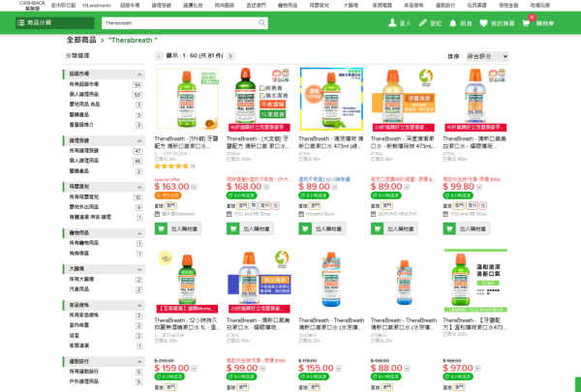This screenshot has width=581, height=392.
Task: Open the $163.00 product image with snail
Action: tap(188, 100)
